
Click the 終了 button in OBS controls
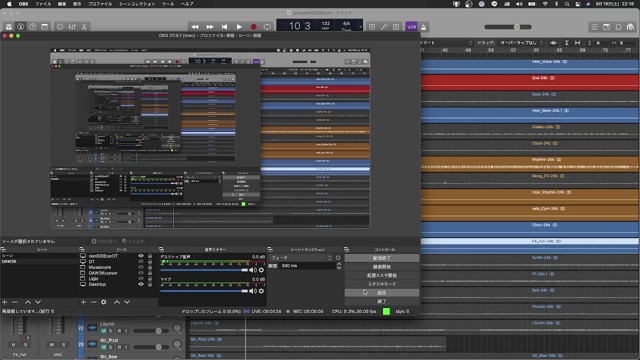382,301
